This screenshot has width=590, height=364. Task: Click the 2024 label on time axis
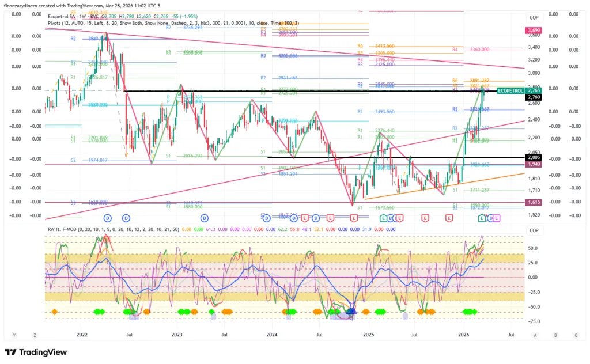(x=273, y=335)
